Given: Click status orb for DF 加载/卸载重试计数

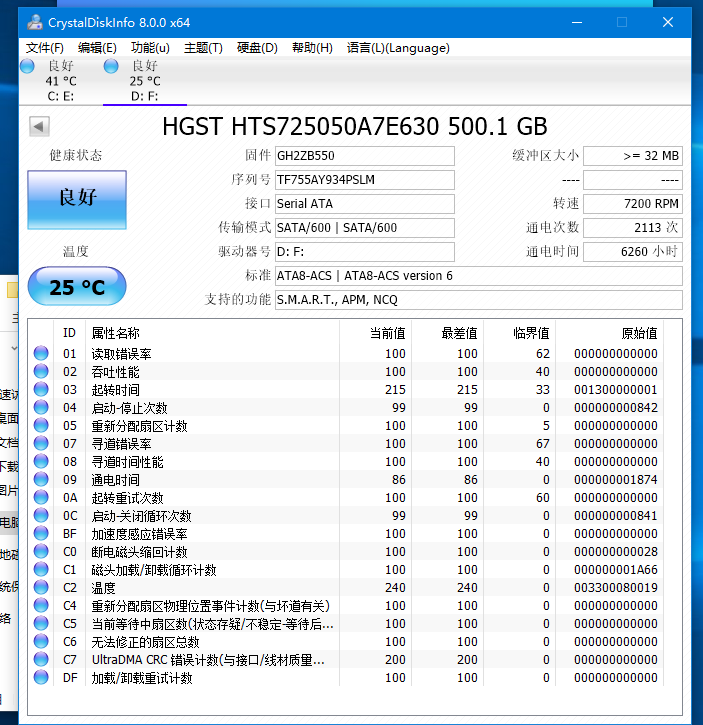Looking at the screenshot, I should pos(41,678).
